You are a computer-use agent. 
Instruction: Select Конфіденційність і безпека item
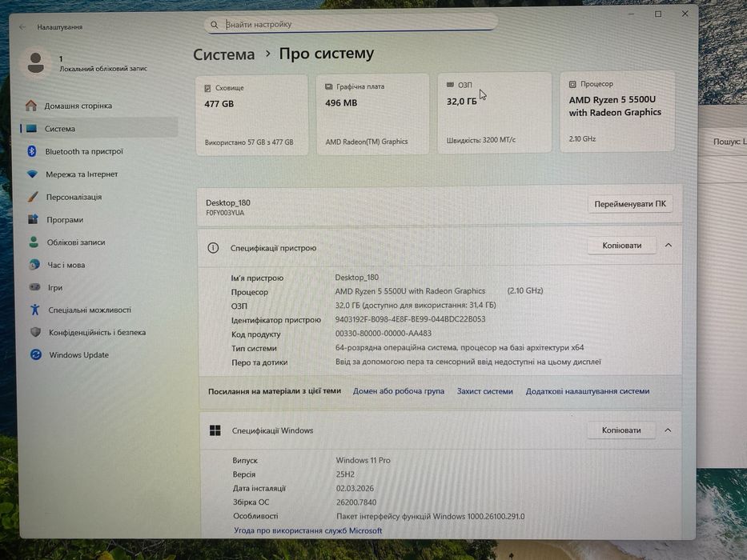tap(98, 332)
